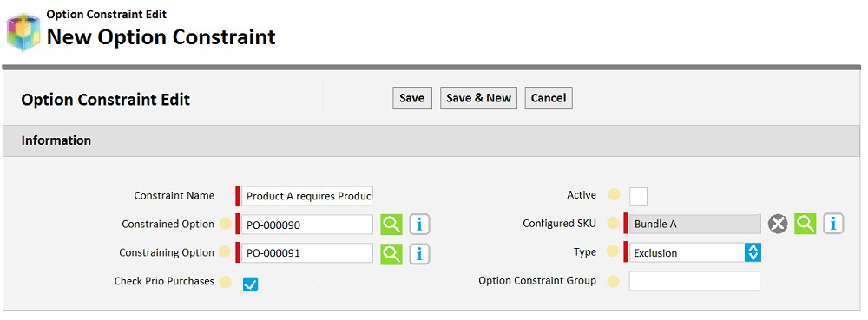Show info for Constraining Option PO-000091
This screenshot has height=320, width=868.
point(419,254)
